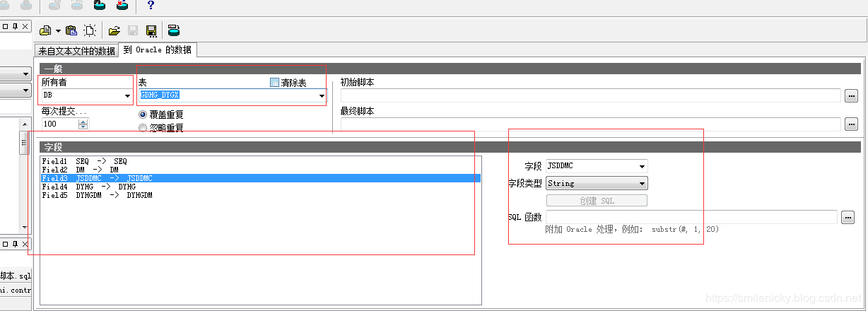Select the 覆盖重复 radio button
Screen dimensions: 868x311
(143, 114)
